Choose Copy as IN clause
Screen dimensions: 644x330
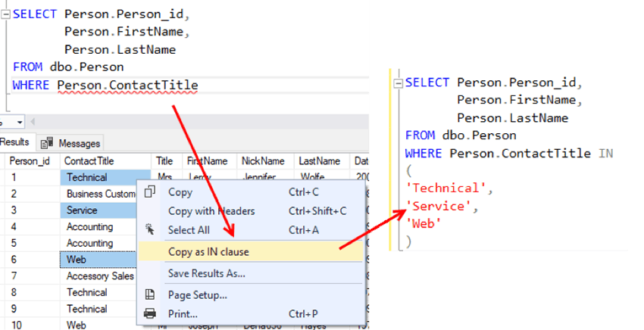pyautogui.click(x=208, y=251)
